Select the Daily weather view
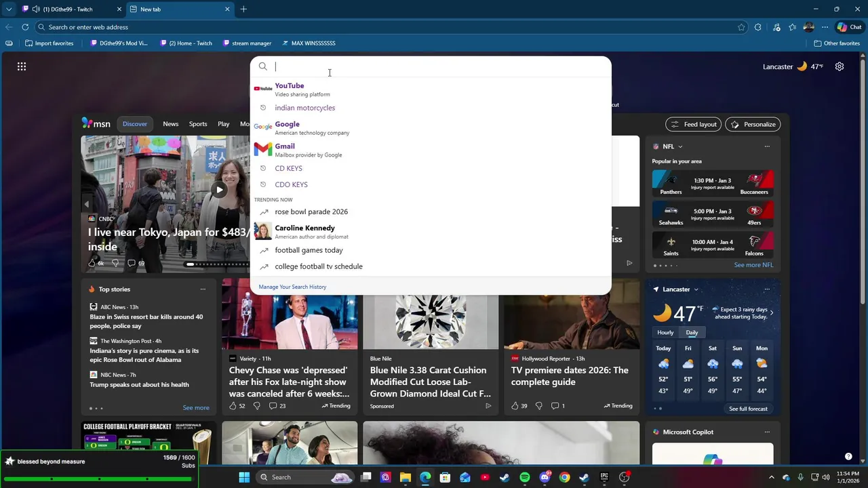 click(x=692, y=333)
